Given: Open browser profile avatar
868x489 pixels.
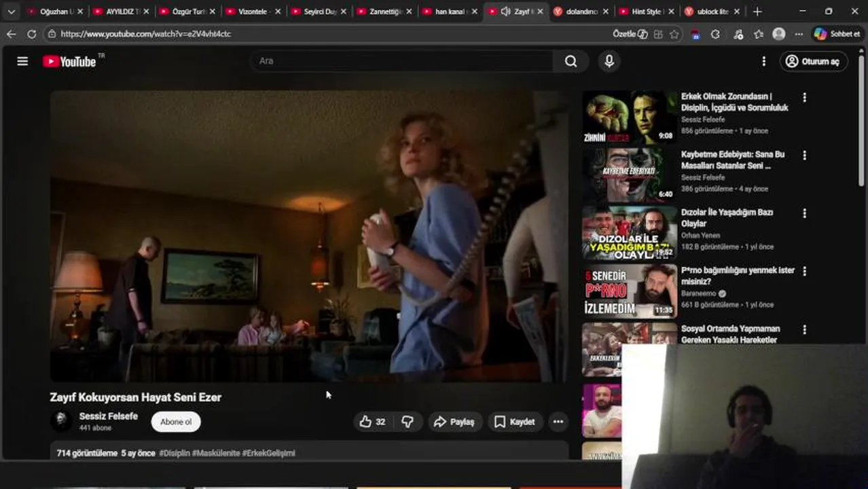Looking at the screenshot, I should pyautogui.click(x=779, y=34).
